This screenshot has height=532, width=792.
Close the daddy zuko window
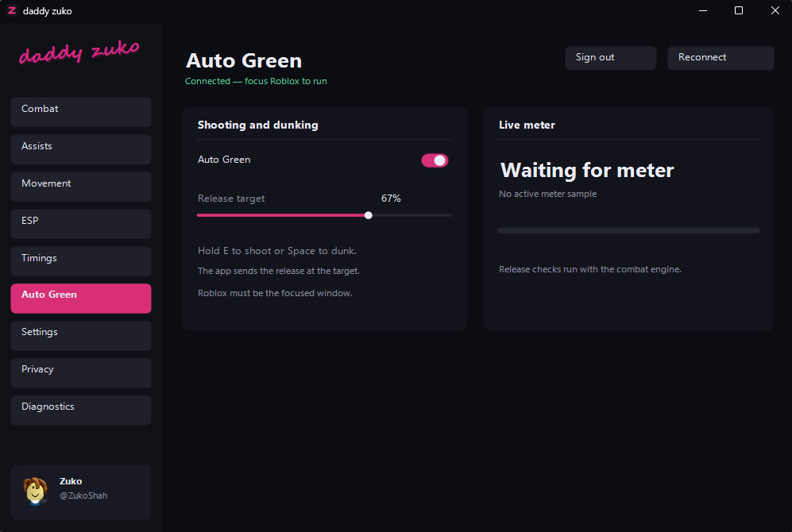pos(775,10)
